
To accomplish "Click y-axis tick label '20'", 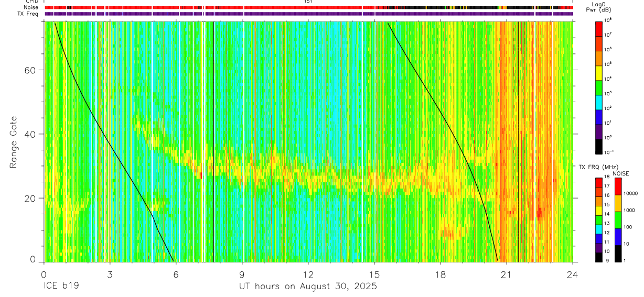I will [31, 198].
